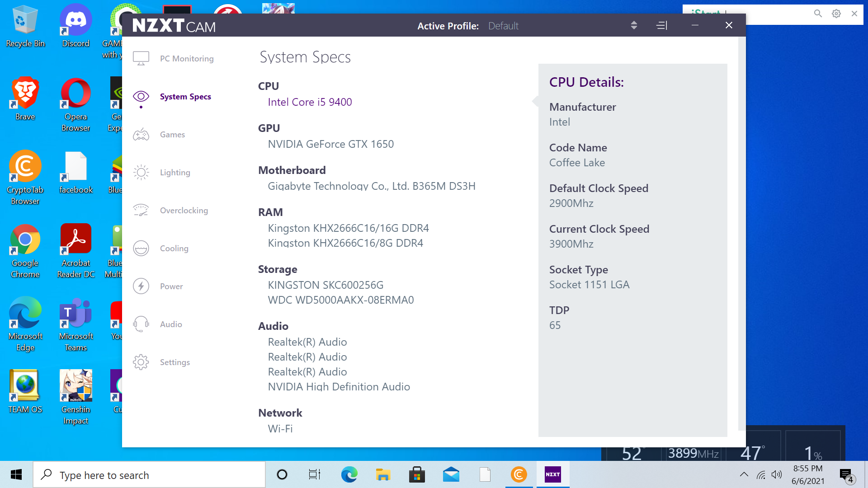The width and height of the screenshot is (868, 488).
Task: Select the KINGSTON SKC600256G storage entry
Action: [x=325, y=285]
